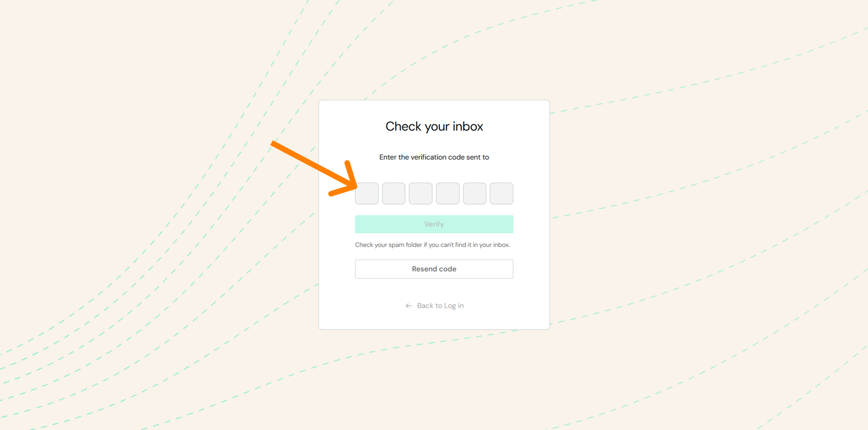Focus the fourth verification code digit box

coord(447,193)
